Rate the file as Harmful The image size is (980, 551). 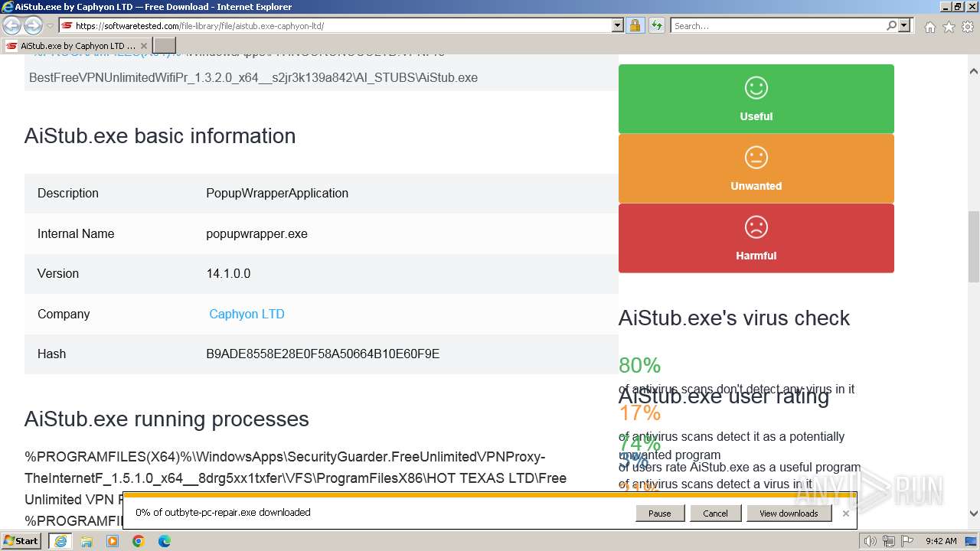pos(756,238)
